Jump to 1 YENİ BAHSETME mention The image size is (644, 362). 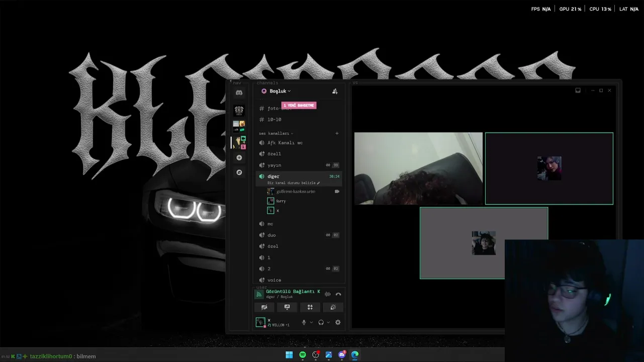pos(299,106)
